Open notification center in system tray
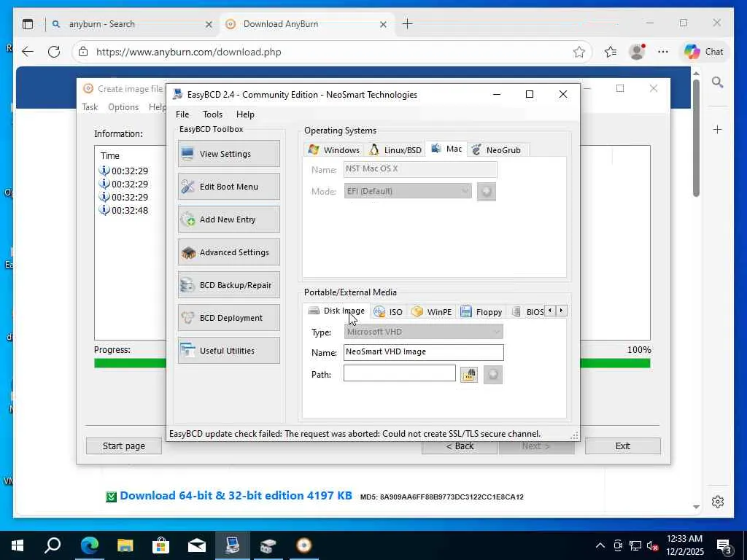747x560 pixels. pyautogui.click(x=724, y=545)
